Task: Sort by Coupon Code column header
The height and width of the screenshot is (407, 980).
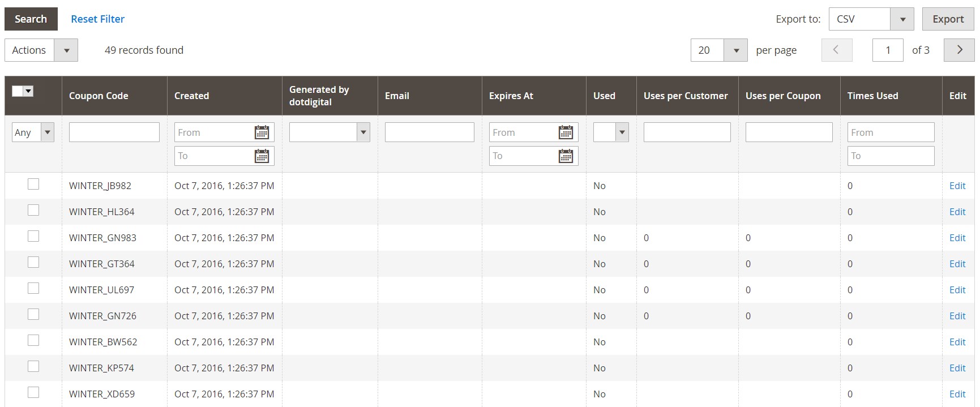Action: (x=99, y=96)
